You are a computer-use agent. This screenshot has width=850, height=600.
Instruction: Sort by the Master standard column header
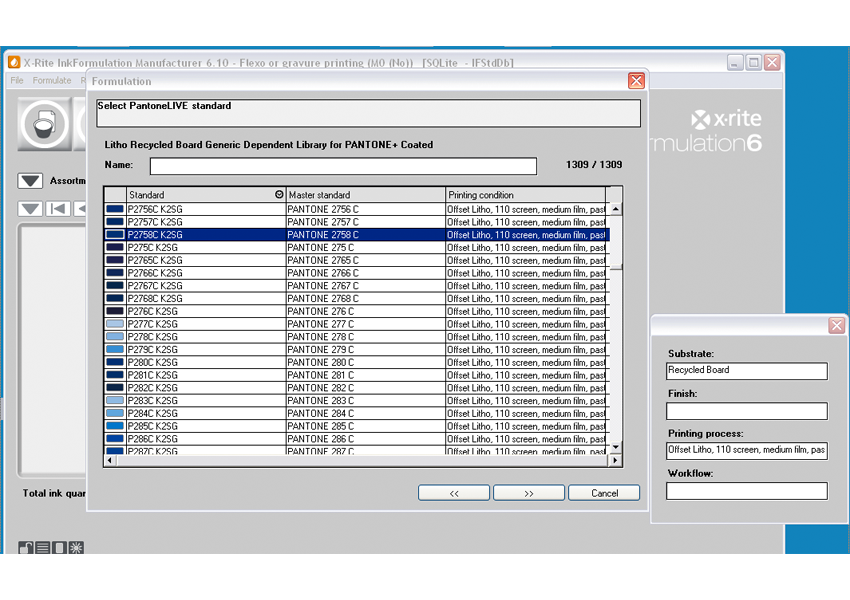click(x=365, y=195)
